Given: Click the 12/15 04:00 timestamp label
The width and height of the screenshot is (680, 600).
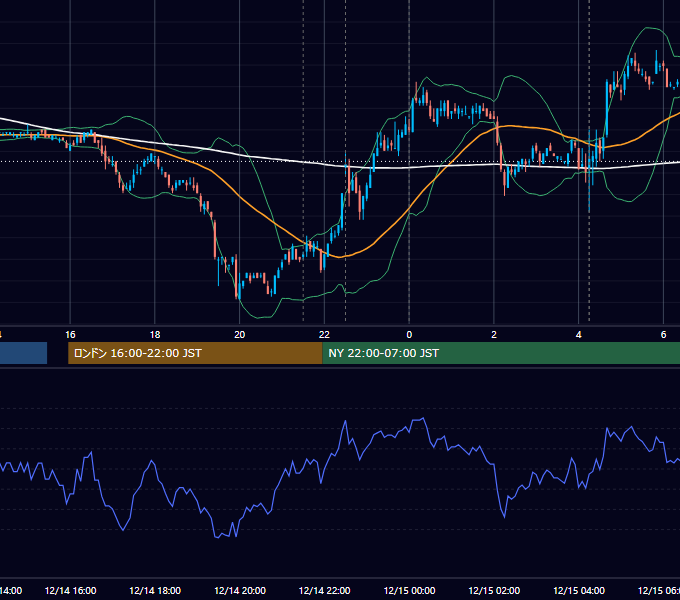Looking at the screenshot, I should click(579, 590).
